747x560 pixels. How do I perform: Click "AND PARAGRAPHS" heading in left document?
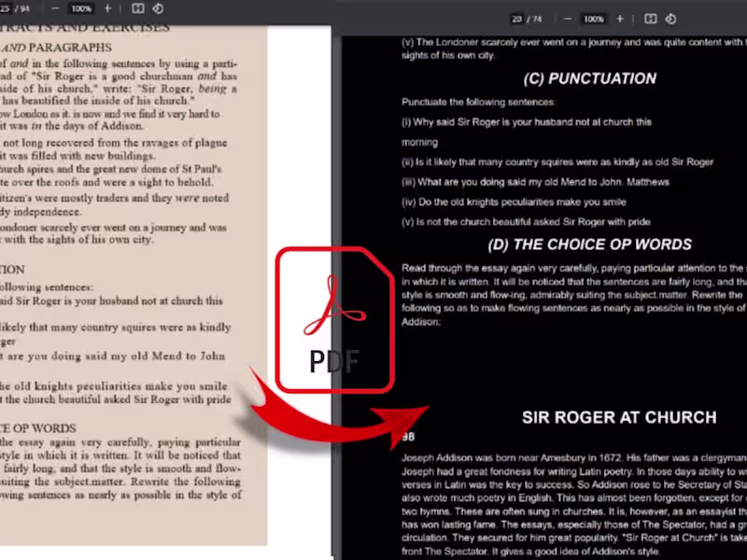click(x=56, y=48)
